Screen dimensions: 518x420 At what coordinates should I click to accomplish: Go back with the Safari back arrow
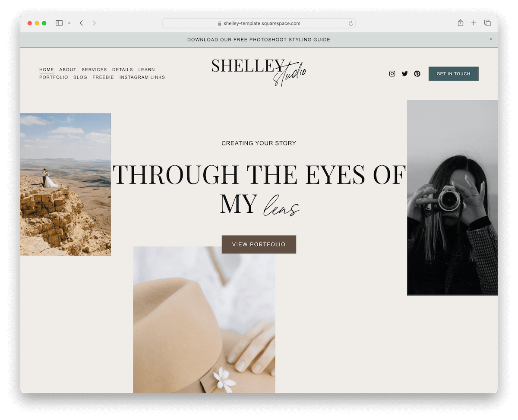[x=81, y=23]
